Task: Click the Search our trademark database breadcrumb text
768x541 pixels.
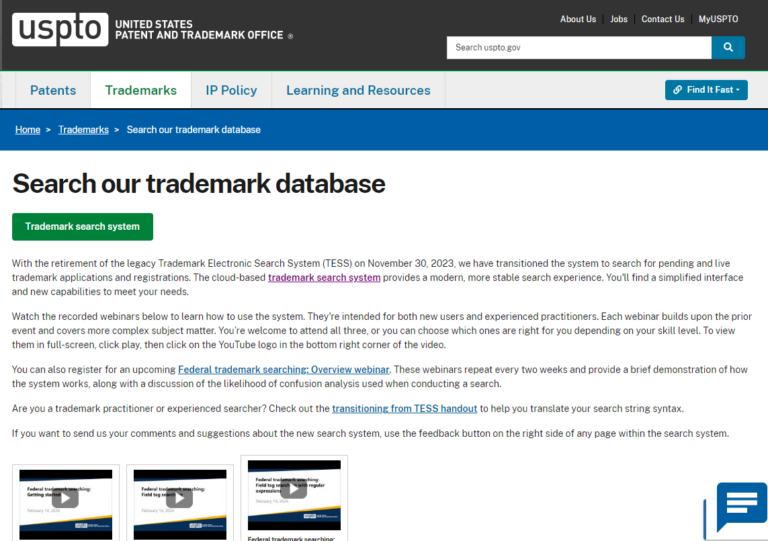Action: (193, 130)
